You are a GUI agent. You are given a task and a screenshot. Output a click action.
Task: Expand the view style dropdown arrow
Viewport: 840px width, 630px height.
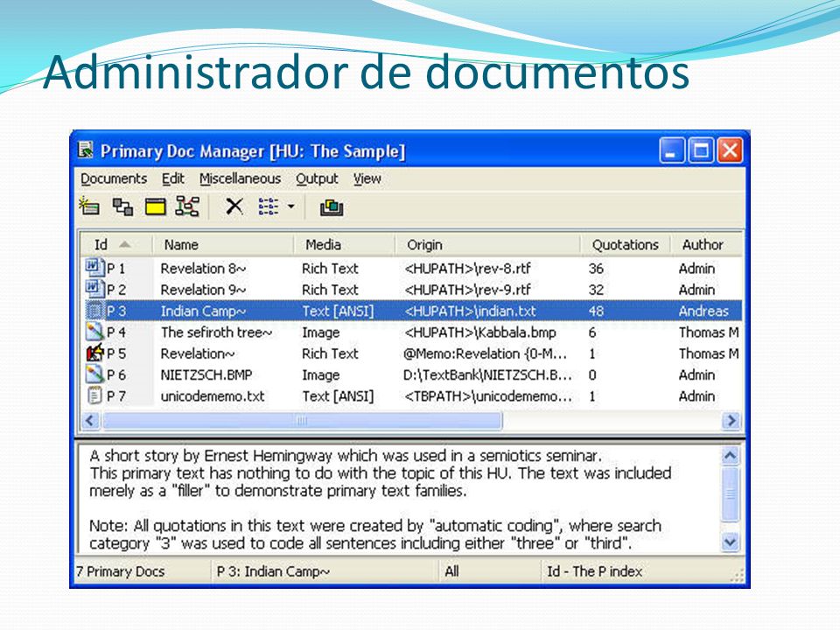290,206
